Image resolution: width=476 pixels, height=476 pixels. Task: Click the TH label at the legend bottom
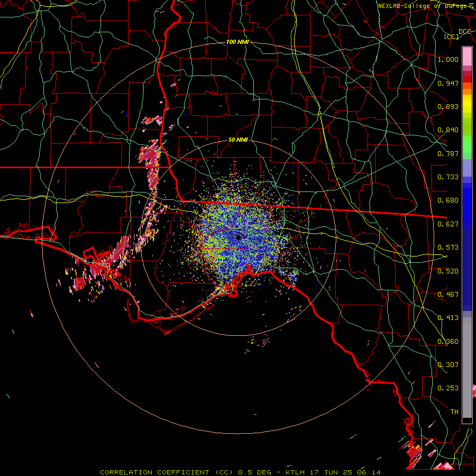tap(454, 412)
